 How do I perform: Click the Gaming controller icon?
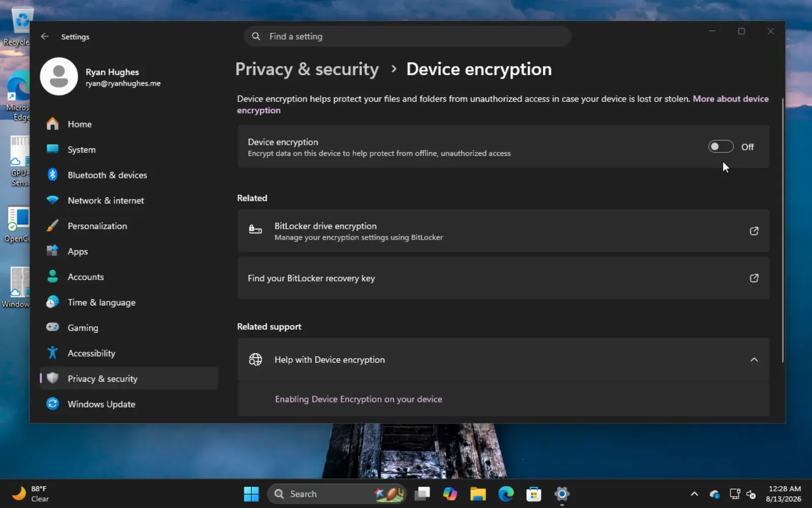click(52, 327)
